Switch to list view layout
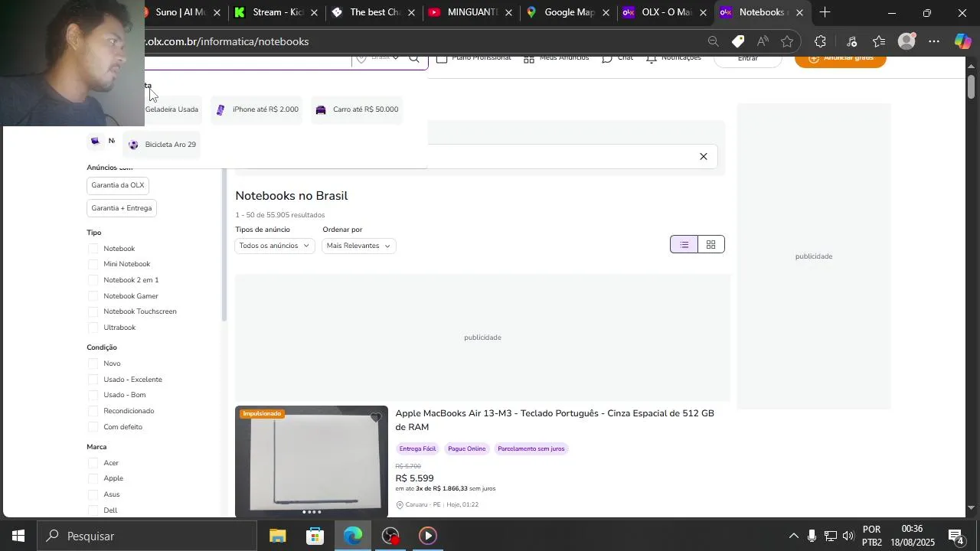This screenshot has width=980, height=551. pyautogui.click(x=684, y=244)
